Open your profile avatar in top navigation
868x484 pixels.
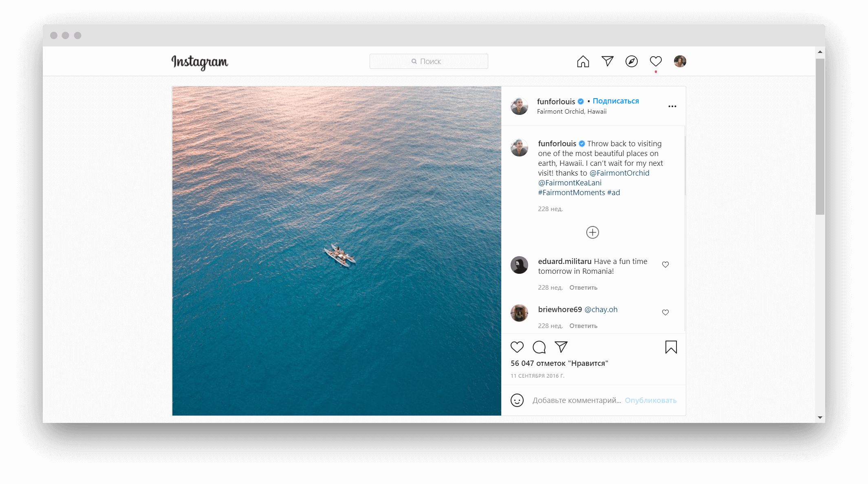[x=680, y=62]
